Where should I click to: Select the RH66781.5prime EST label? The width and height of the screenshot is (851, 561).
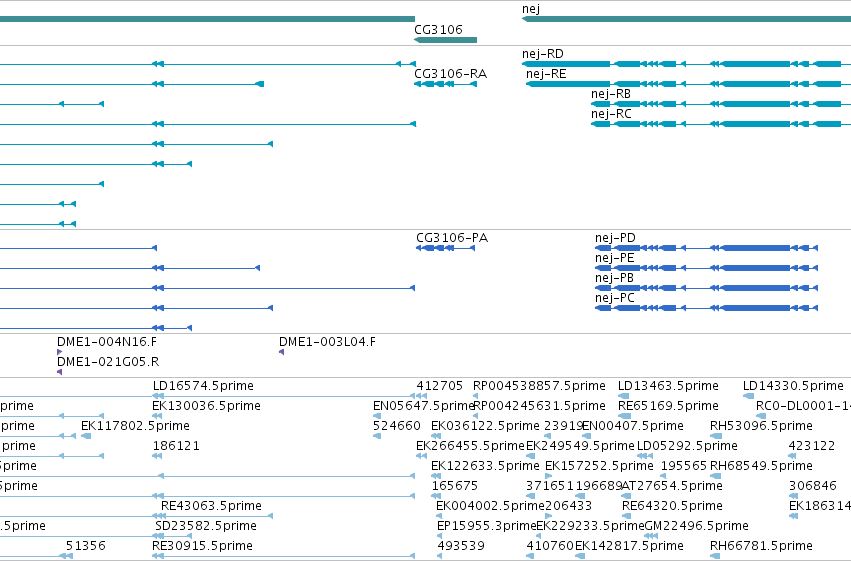(x=761, y=546)
